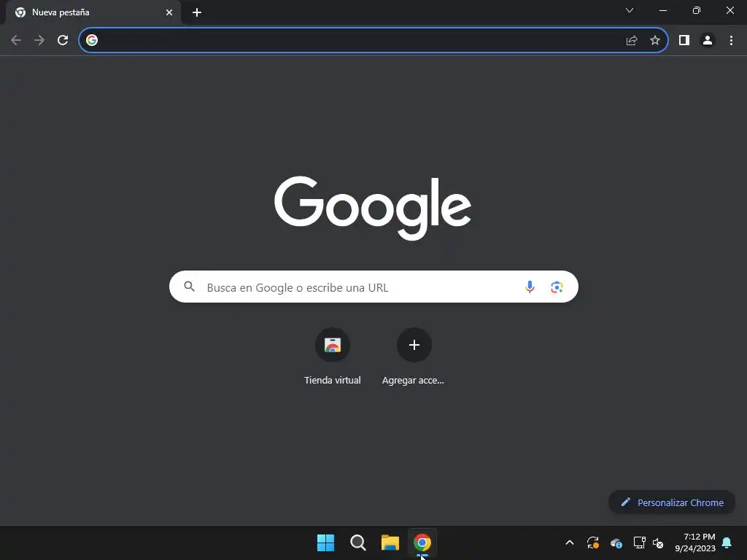Open a new tab with the plus button
Viewport: 747px width, 560px height.
tap(197, 12)
